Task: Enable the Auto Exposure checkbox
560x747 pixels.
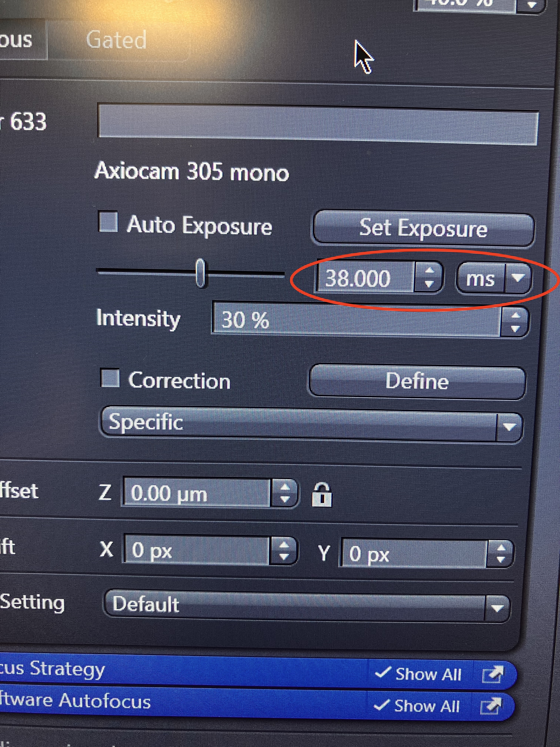Action: (x=108, y=222)
